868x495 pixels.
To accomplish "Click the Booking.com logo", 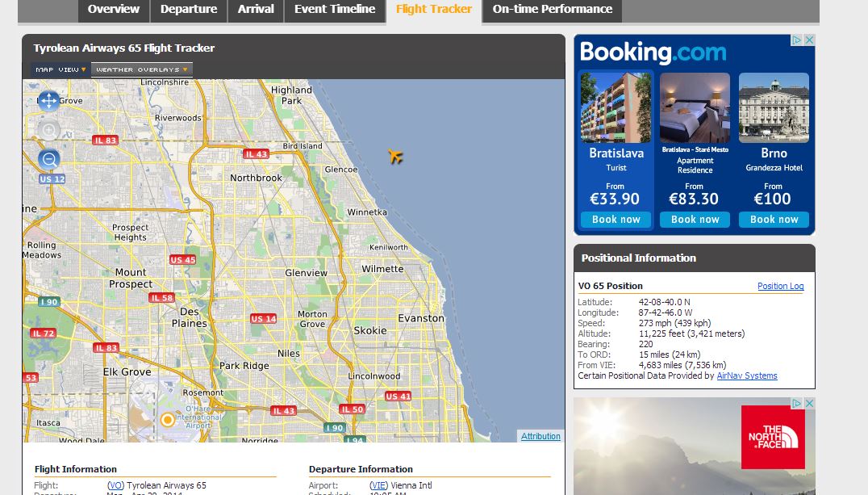I will tap(653, 52).
